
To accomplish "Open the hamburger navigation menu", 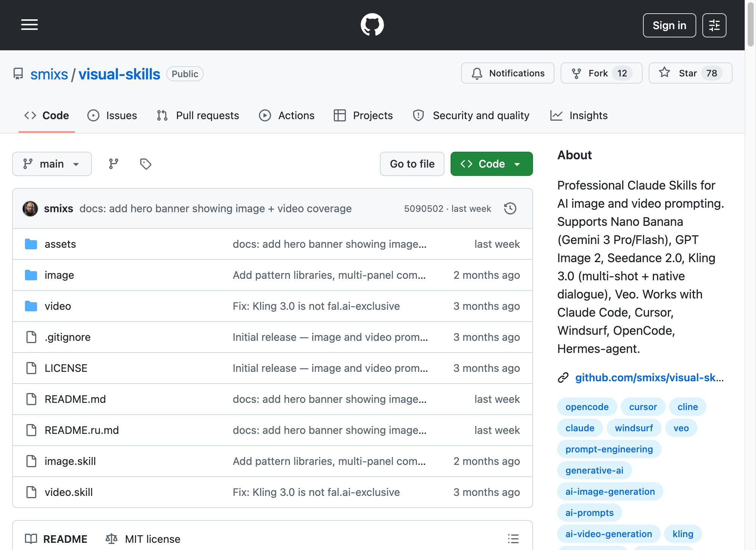I will (29, 25).
